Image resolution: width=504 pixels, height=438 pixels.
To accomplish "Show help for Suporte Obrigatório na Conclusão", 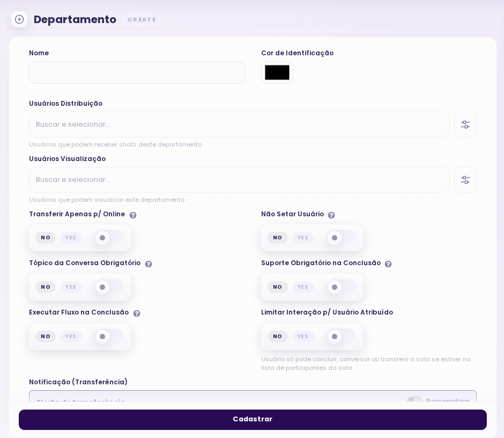I will pyautogui.click(x=388, y=264).
